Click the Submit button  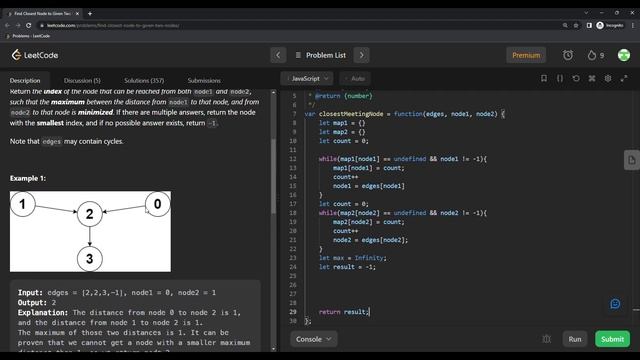click(x=612, y=339)
